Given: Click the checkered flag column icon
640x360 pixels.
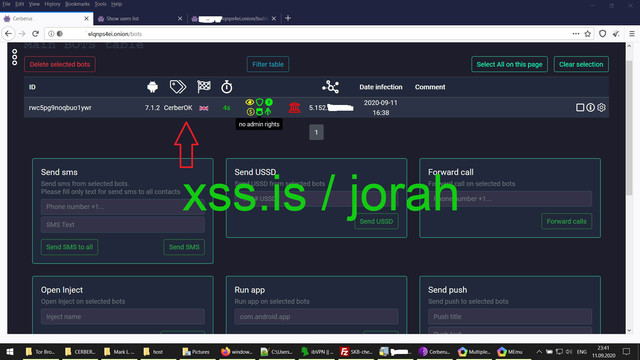Looking at the screenshot, I should pyautogui.click(x=204, y=87).
